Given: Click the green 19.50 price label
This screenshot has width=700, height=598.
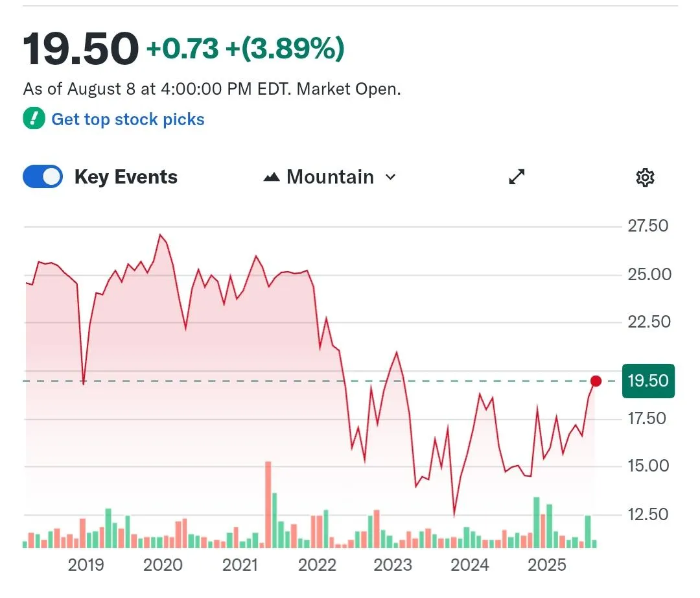Looking at the screenshot, I should point(648,381).
